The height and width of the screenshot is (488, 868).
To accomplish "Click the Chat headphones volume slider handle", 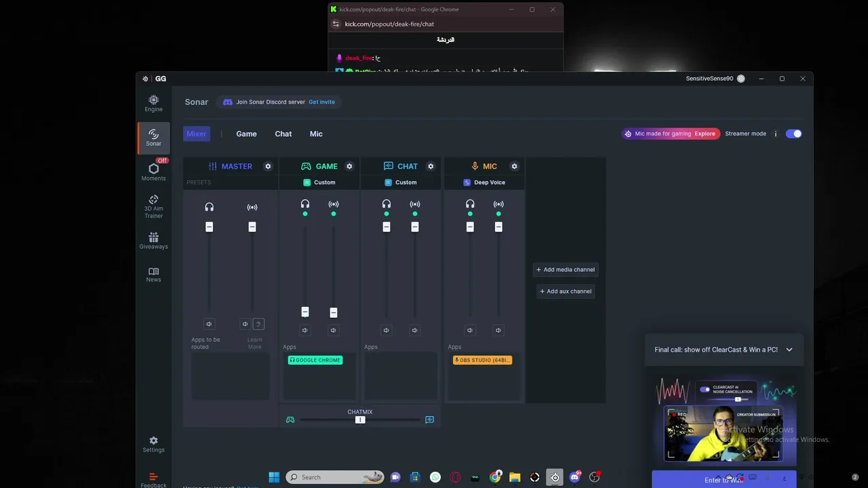I will click(386, 227).
